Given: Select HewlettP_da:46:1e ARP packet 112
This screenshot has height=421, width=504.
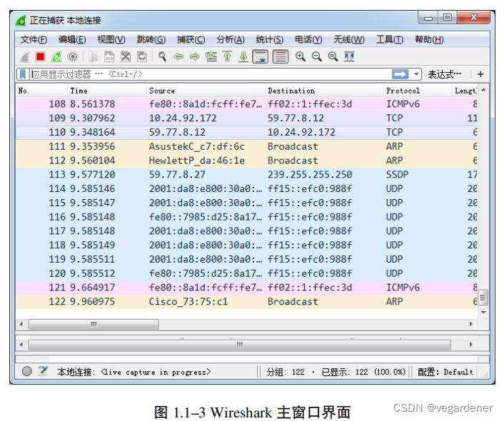Looking at the screenshot, I should (246, 161).
